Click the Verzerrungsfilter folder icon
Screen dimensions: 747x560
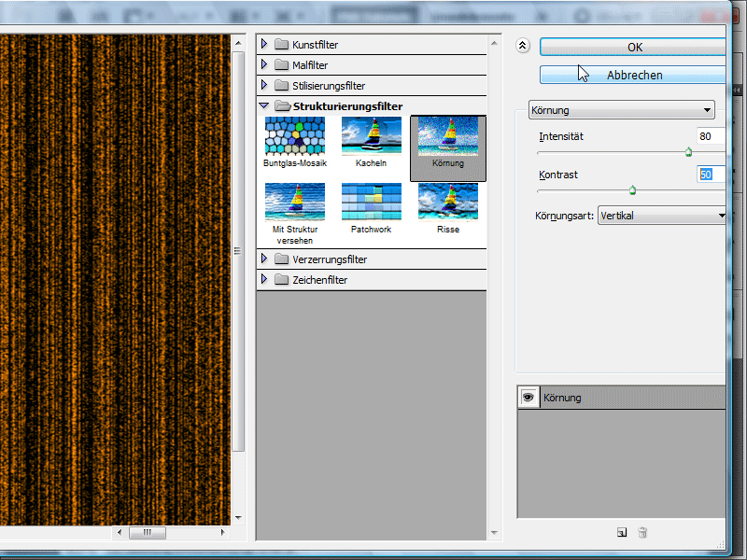click(282, 259)
